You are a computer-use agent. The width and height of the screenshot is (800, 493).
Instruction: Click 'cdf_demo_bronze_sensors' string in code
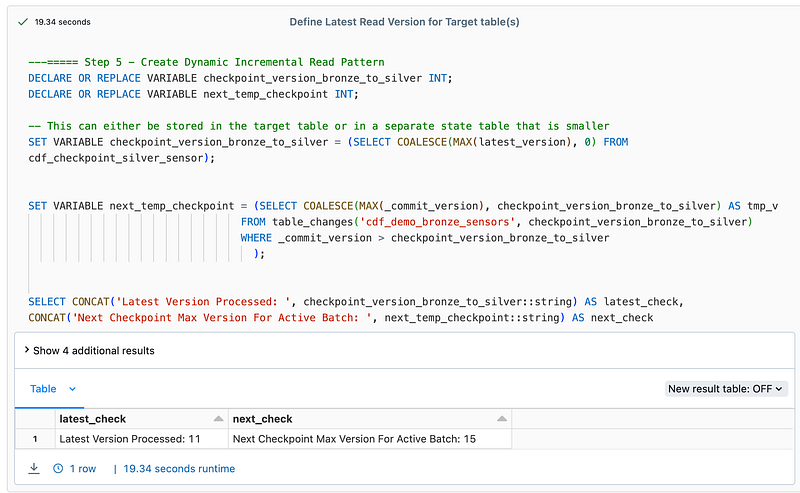coord(438,222)
